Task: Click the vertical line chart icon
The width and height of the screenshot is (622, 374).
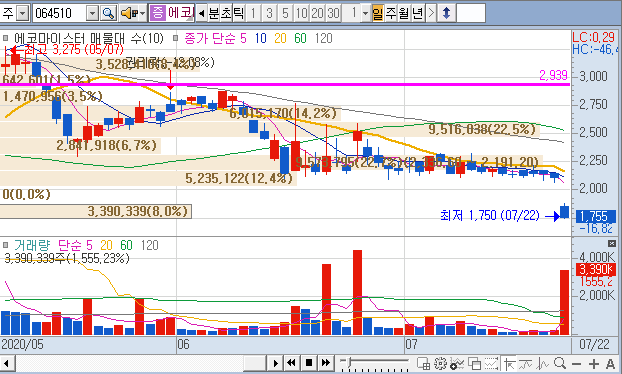Action: pyautogui.click(x=542, y=363)
